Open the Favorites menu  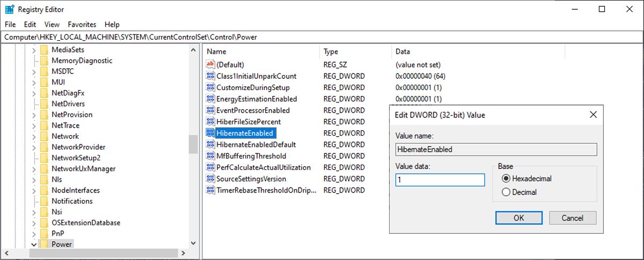click(x=82, y=24)
